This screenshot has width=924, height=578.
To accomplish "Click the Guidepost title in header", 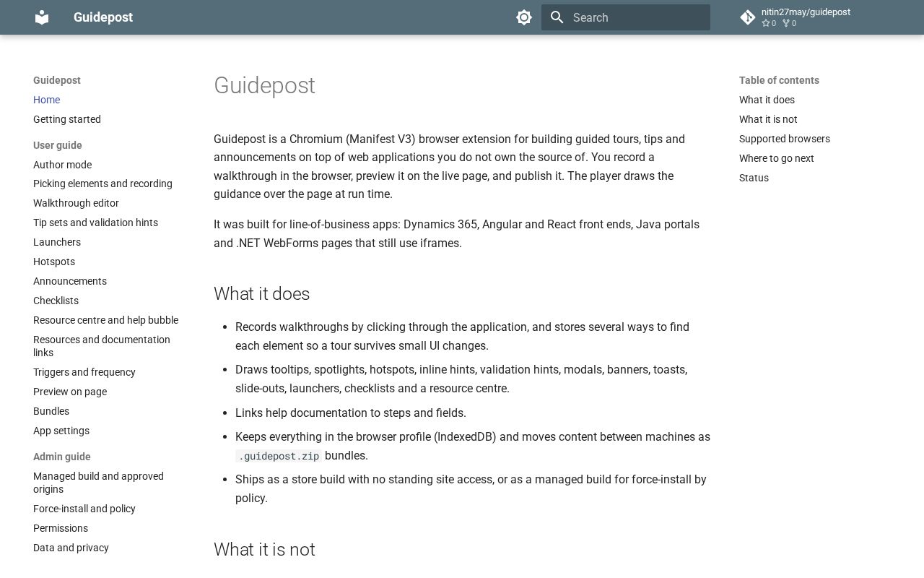I will point(103,17).
